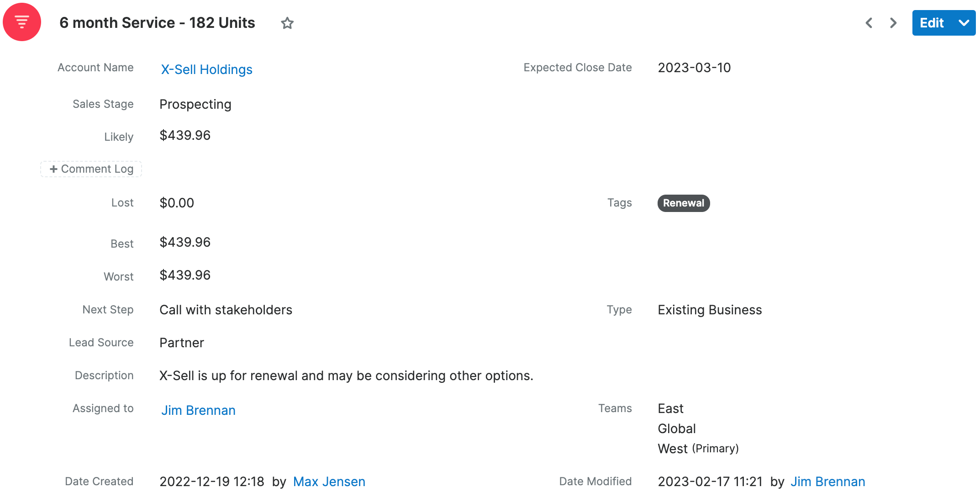The image size is (980, 498).
Task: Open the X-Sell Holdings account link
Action: (206, 69)
